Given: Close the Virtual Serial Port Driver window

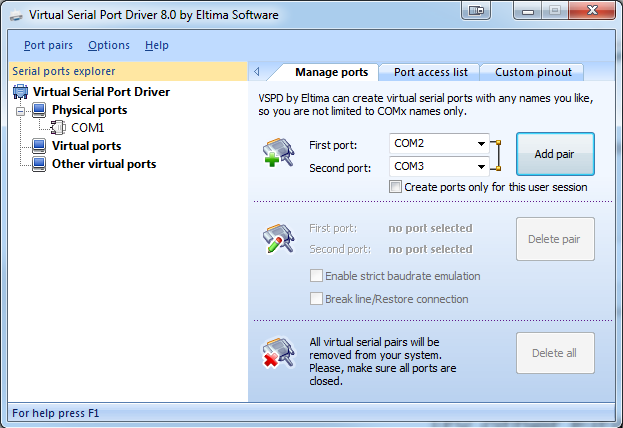Looking at the screenshot, I should [592, 10].
